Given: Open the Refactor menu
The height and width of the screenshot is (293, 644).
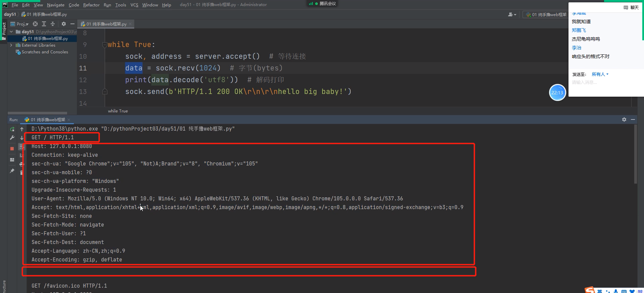Looking at the screenshot, I should coord(91,5).
